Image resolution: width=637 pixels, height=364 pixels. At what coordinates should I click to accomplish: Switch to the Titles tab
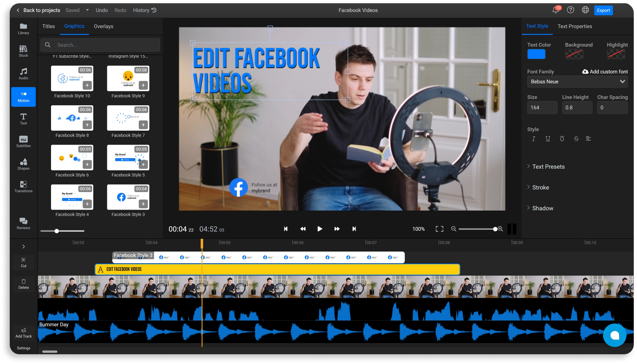click(x=48, y=26)
